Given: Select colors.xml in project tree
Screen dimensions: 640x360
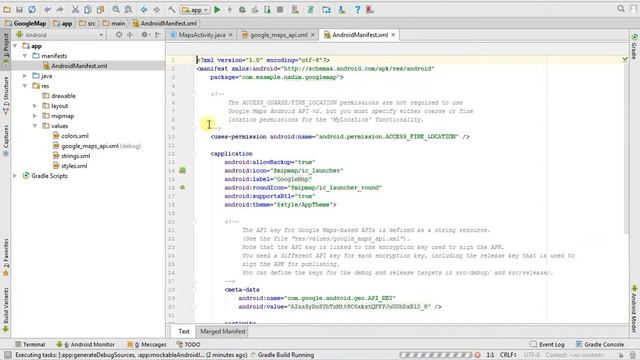Looking at the screenshot, I should [x=71, y=136].
